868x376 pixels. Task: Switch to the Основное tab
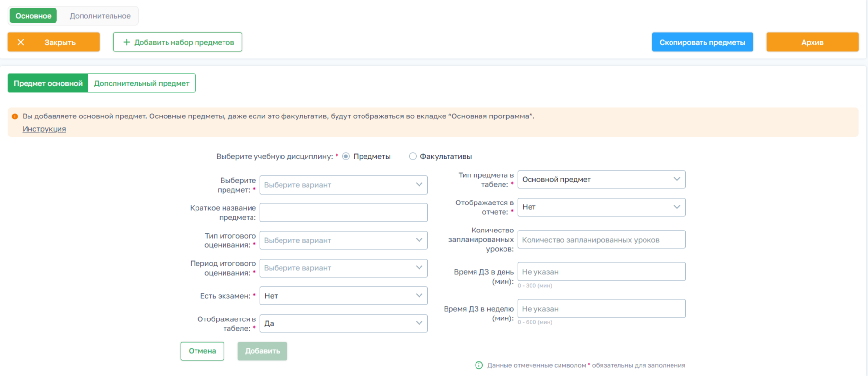pos(33,16)
